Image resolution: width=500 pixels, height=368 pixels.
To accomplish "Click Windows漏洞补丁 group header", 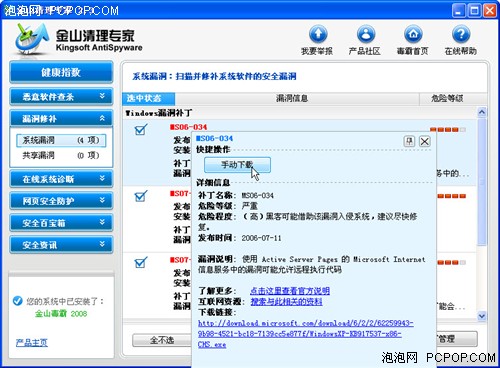I will click(x=159, y=113).
